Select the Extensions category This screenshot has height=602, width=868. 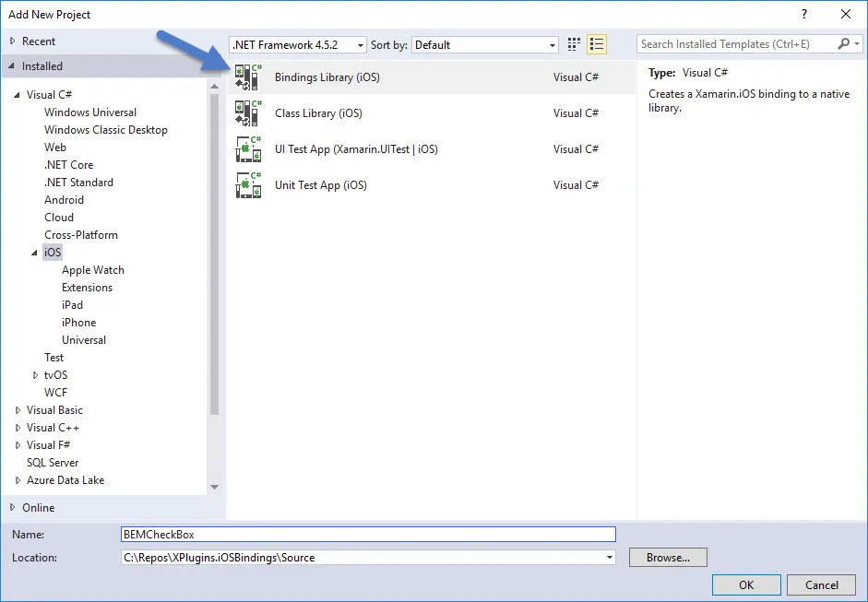(87, 288)
